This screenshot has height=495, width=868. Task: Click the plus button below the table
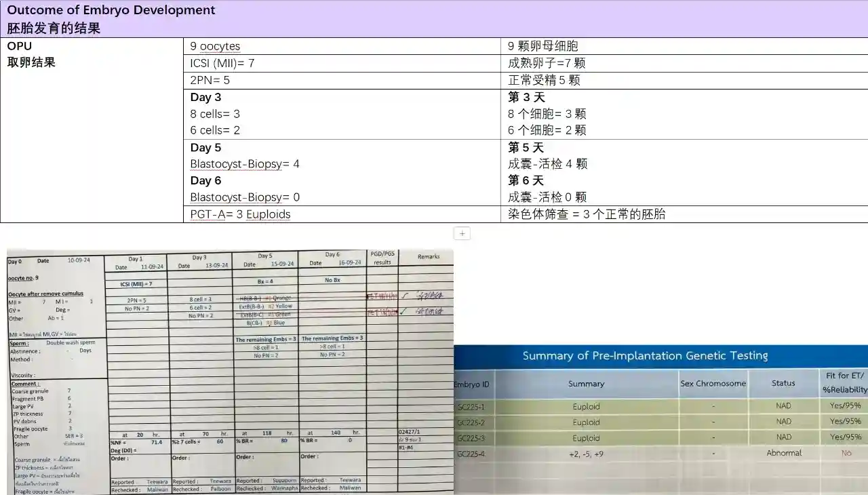tap(462, 233)
